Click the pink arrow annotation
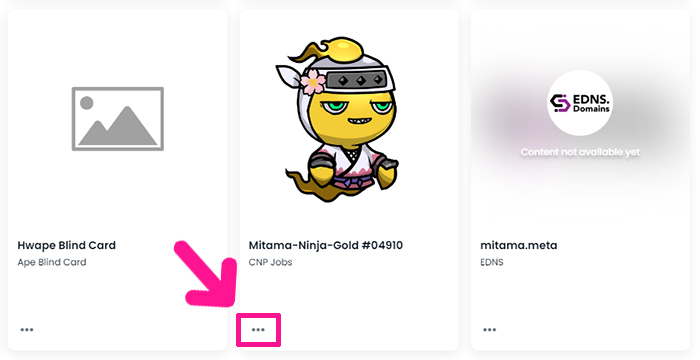Viewport: 700px width, 360px height. point(207,273)
